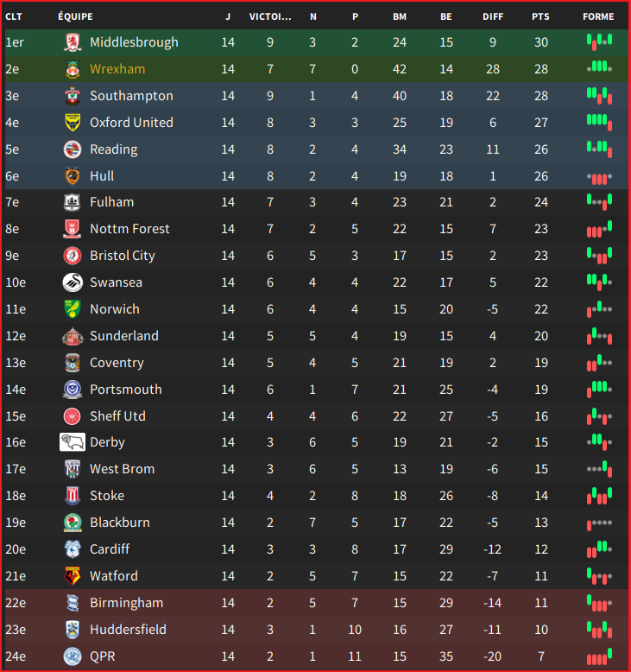This screenshot has width=631, height=672.
Task: Sort table by PTS column header
Action: point(540,16)
